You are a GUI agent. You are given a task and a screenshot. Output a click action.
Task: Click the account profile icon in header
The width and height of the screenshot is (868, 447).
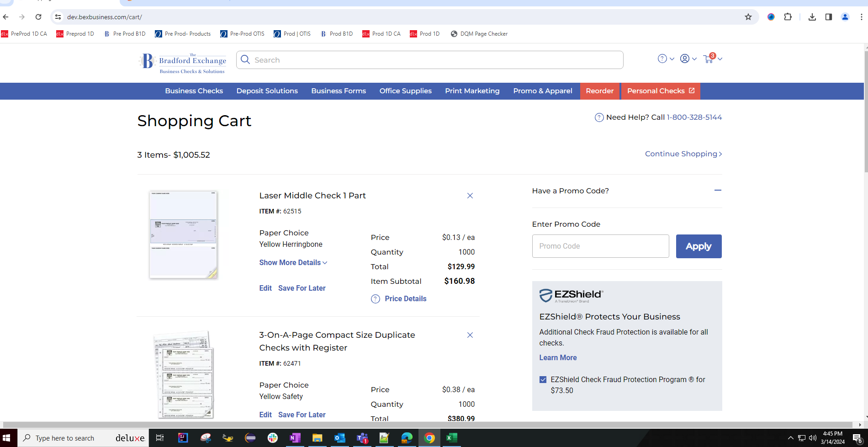[x=684, y=59]
